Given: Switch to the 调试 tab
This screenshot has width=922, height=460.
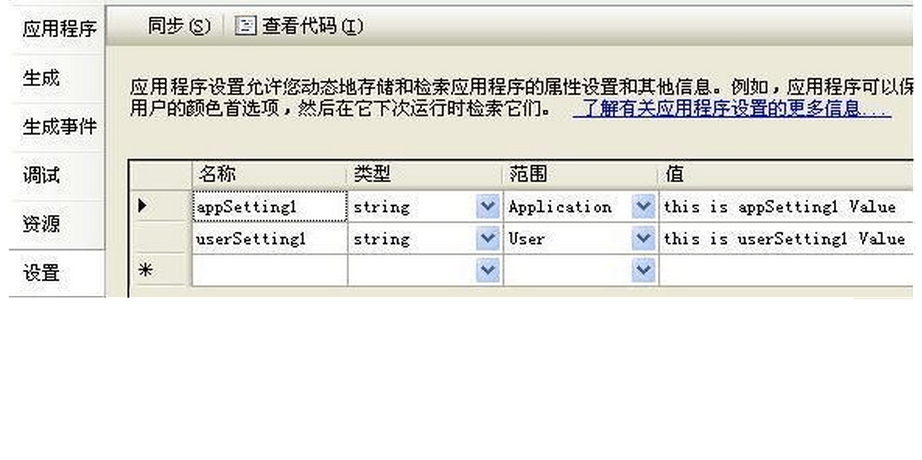Looking at the screenshot, I should click(x=58, y=175).
